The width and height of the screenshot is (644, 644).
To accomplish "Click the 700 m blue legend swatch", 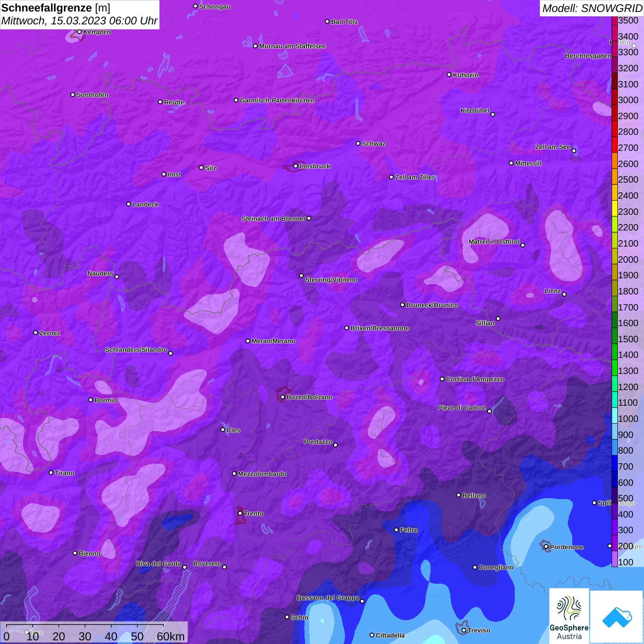I will coord(615,463).
